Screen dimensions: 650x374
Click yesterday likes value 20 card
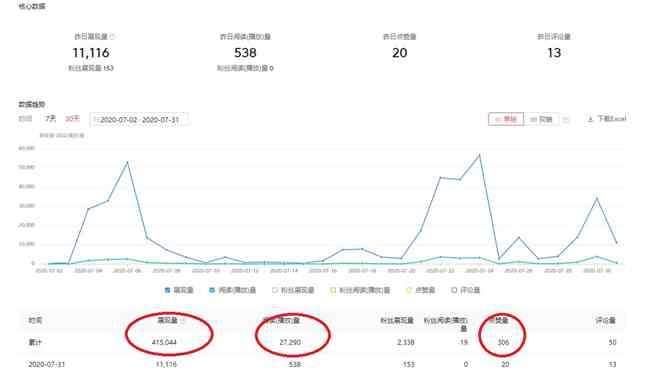(x=400, y=53)
